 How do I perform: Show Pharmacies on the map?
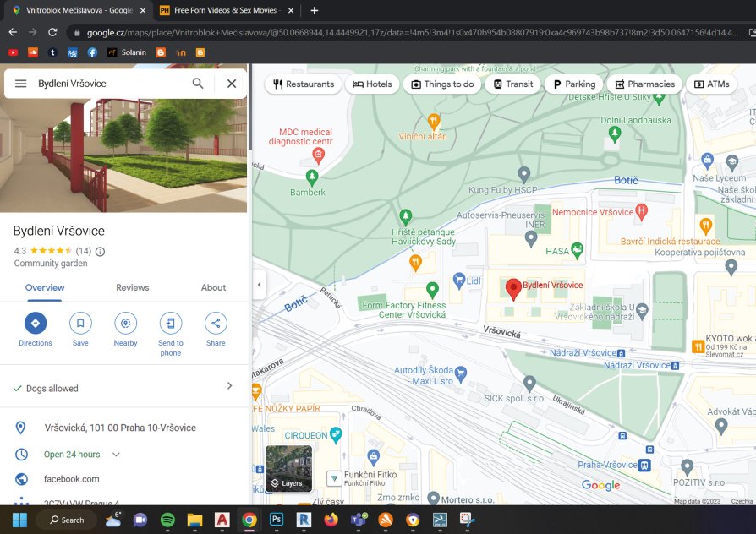[644, 84]
